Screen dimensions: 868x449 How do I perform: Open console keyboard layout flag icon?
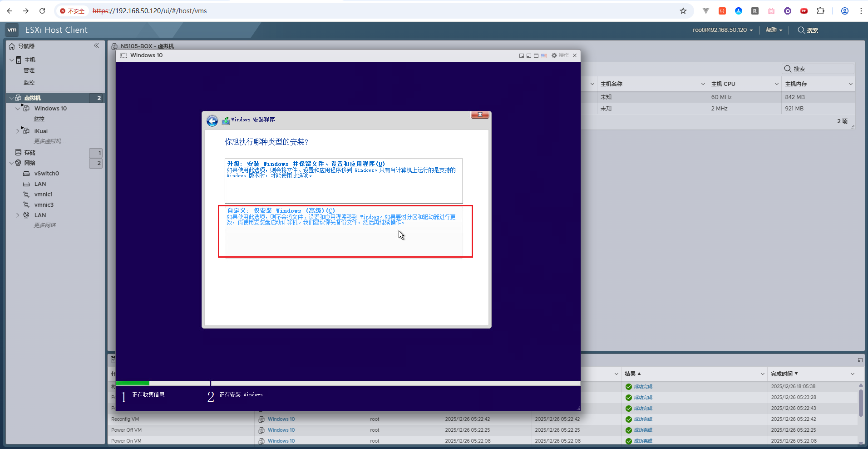[544, 55]
